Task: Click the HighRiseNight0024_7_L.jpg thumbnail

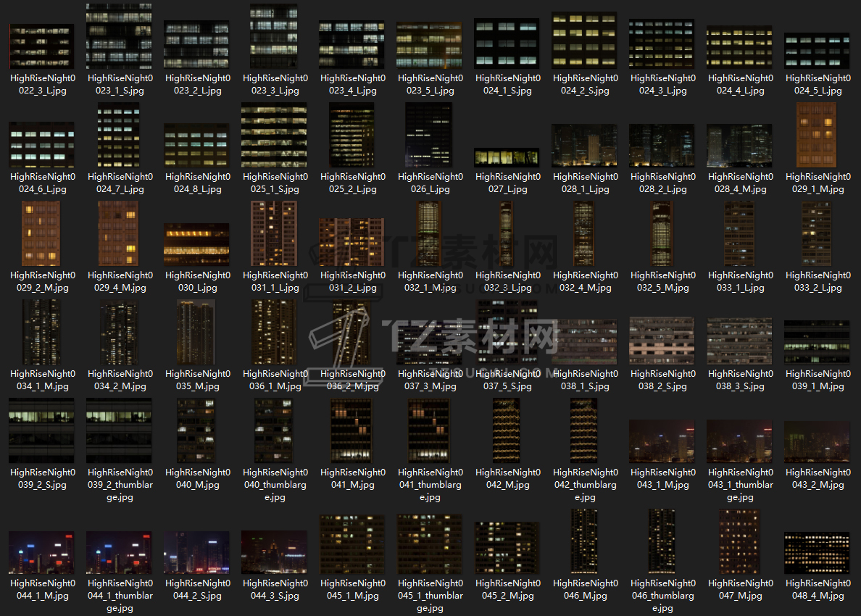Action: (119, 135)
